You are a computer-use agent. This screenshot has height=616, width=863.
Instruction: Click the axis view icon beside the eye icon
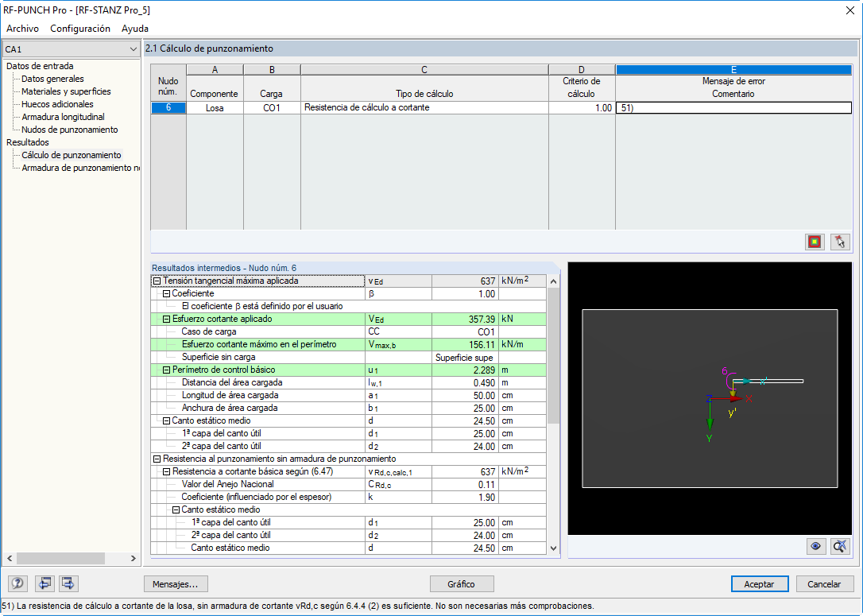(x=840, y=546)
